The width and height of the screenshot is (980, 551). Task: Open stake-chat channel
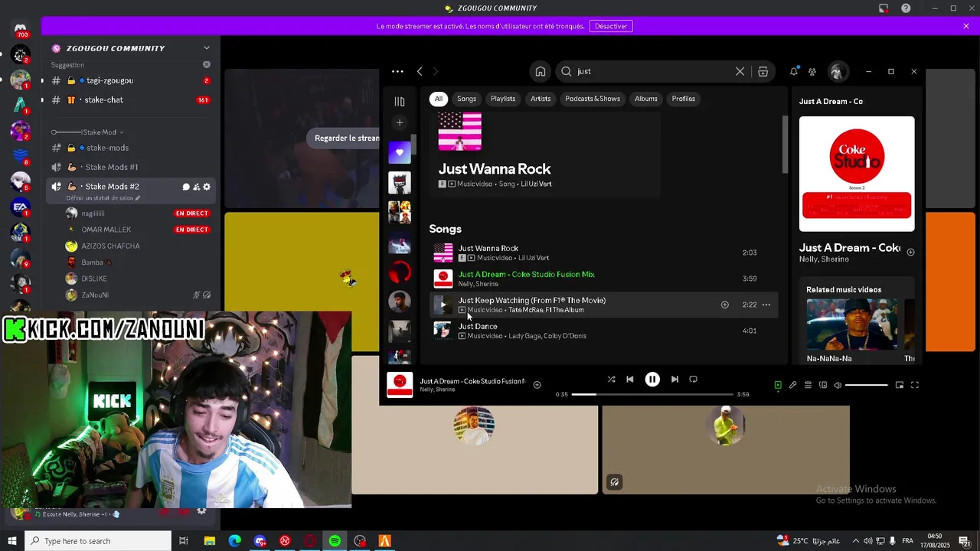[131, 99]
